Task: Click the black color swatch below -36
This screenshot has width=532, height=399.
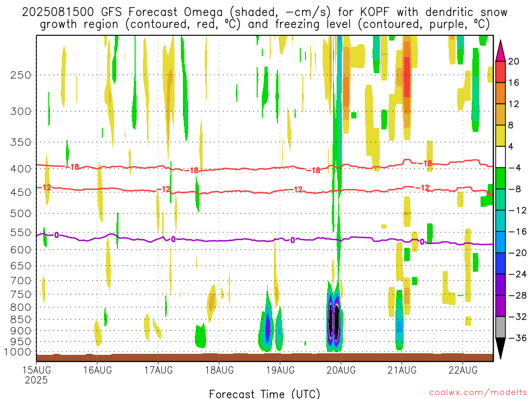Action: (500, 348)
